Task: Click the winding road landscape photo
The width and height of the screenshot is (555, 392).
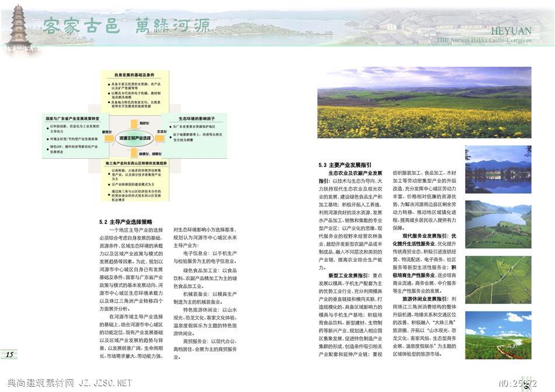Action: point(498,335)
